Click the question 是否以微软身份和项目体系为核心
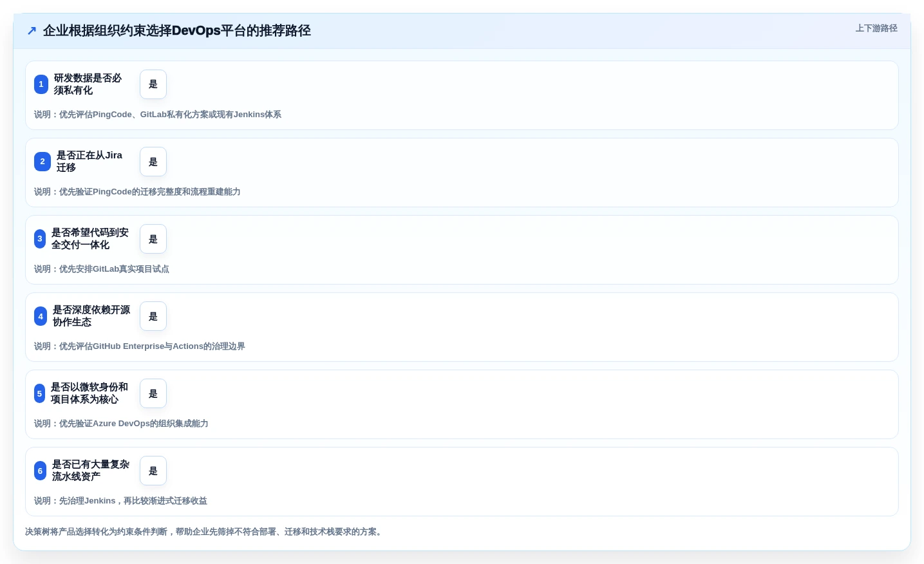 (x=90, y=393)
